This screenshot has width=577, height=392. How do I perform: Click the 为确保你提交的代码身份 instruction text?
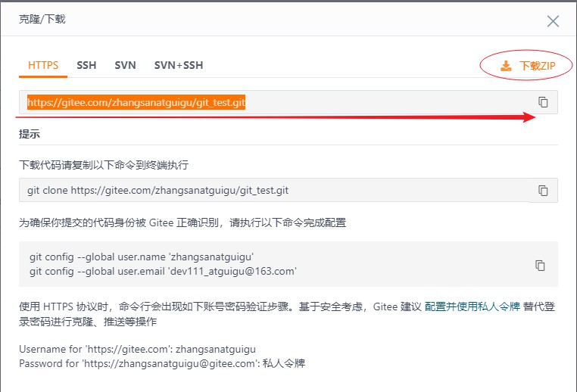tap(182, 222)
